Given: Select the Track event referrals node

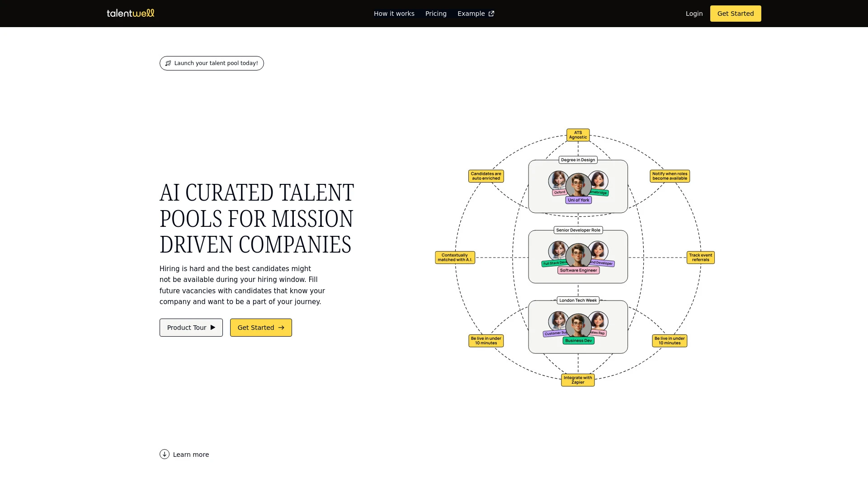Looking at the screenshot, I should (x=700, y=257).
